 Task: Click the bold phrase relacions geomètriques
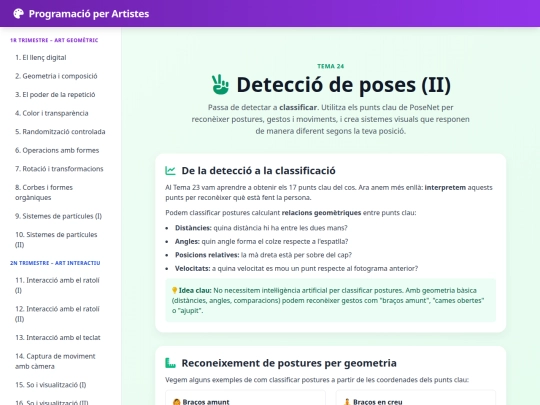click(321, 213)
